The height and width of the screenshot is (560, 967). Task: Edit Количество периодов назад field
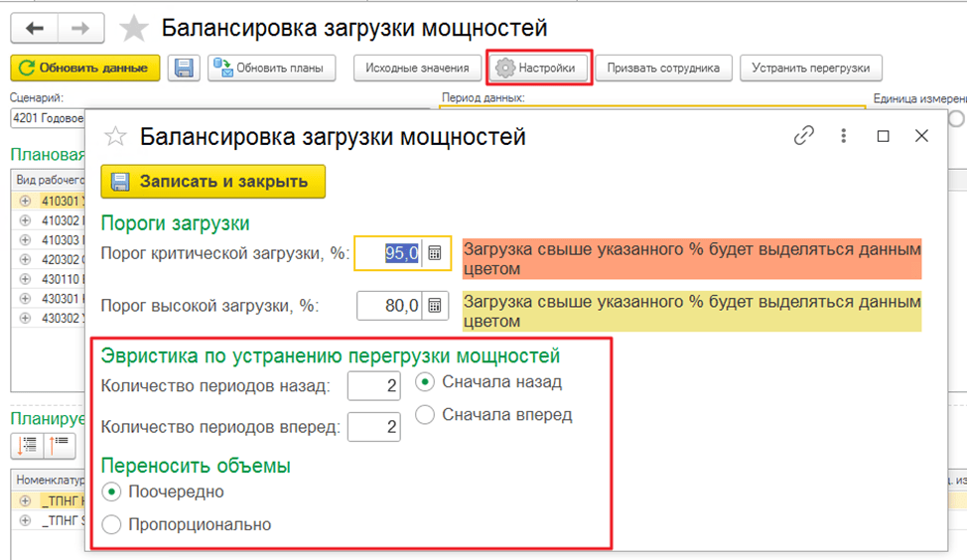[x=373, y=386]
